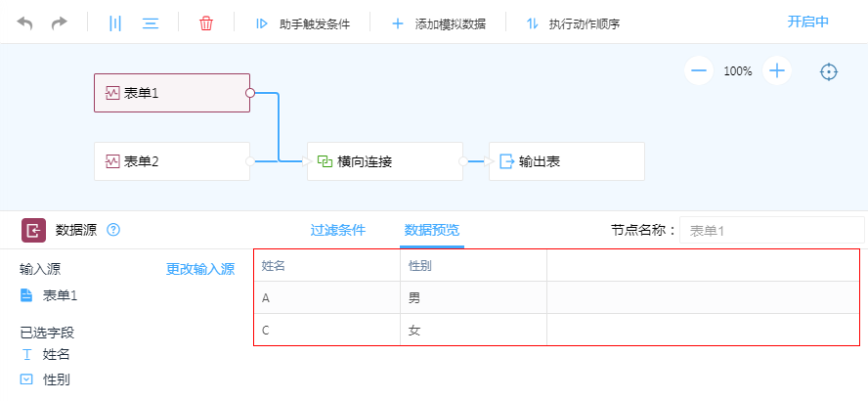Open 执行动作顺序 option
868x401 pixels.
click(573, 23)
